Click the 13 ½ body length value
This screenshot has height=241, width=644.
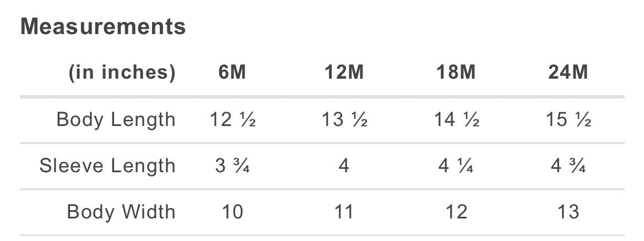(x=345, y=120)
